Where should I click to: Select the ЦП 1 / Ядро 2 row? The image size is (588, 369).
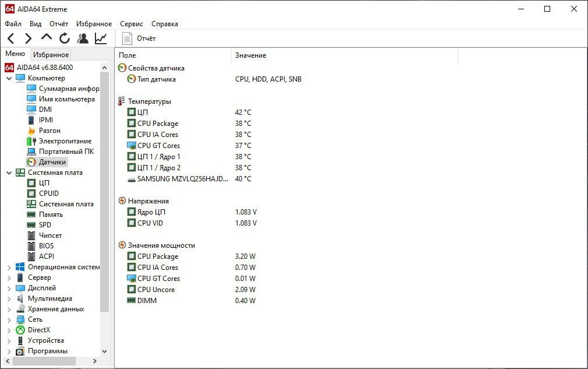pos(189,168)
